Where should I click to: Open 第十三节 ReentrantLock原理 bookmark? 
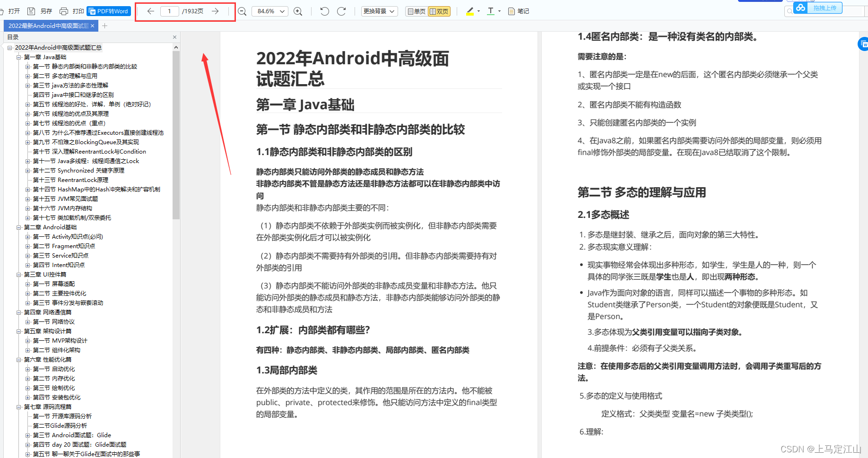pos(70,180)
